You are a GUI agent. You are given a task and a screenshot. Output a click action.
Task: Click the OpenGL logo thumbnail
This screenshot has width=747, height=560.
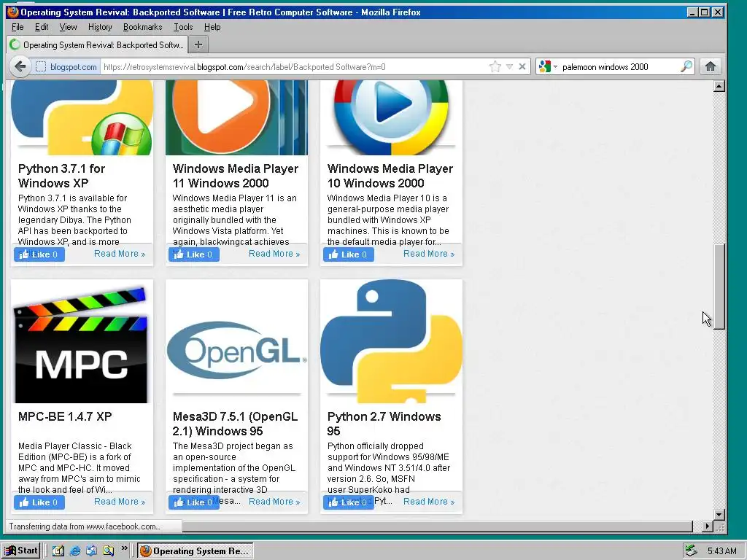click(x=237, y=341)
